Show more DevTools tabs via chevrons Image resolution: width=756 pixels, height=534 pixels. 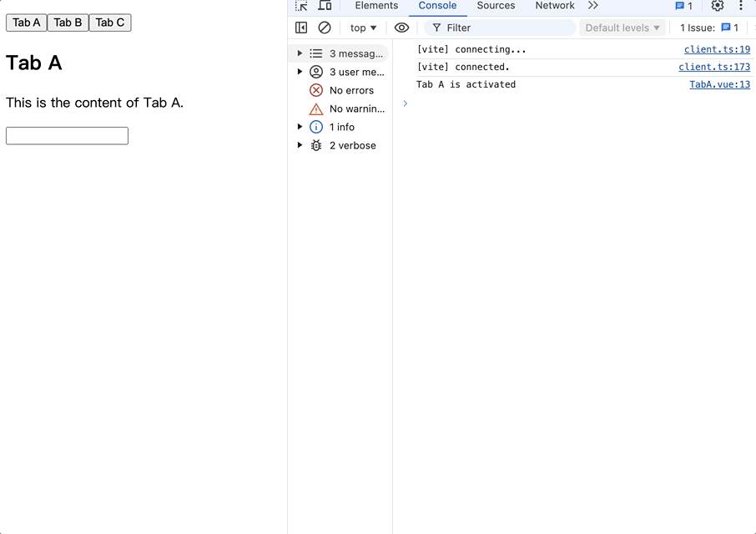(x=593, y=5)
